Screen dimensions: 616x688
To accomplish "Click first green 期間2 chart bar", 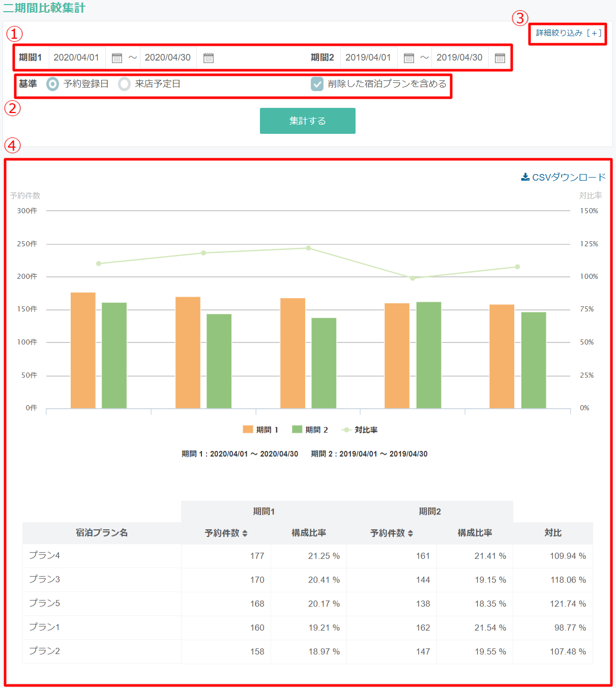I will pos(114,355).
